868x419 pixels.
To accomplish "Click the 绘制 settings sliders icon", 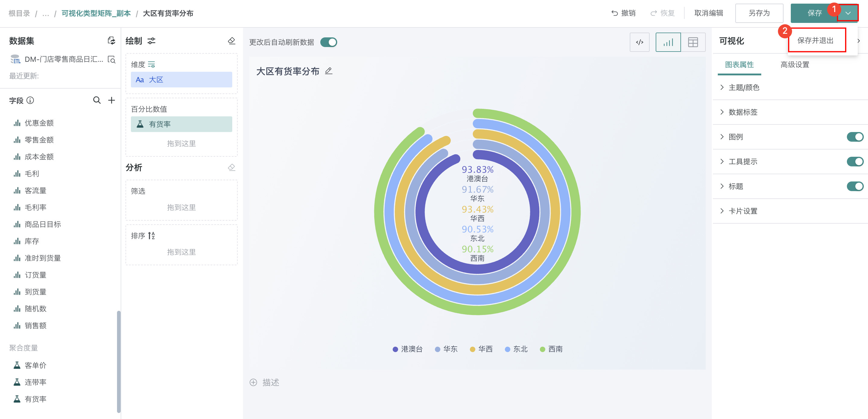I will coord(152,41).
